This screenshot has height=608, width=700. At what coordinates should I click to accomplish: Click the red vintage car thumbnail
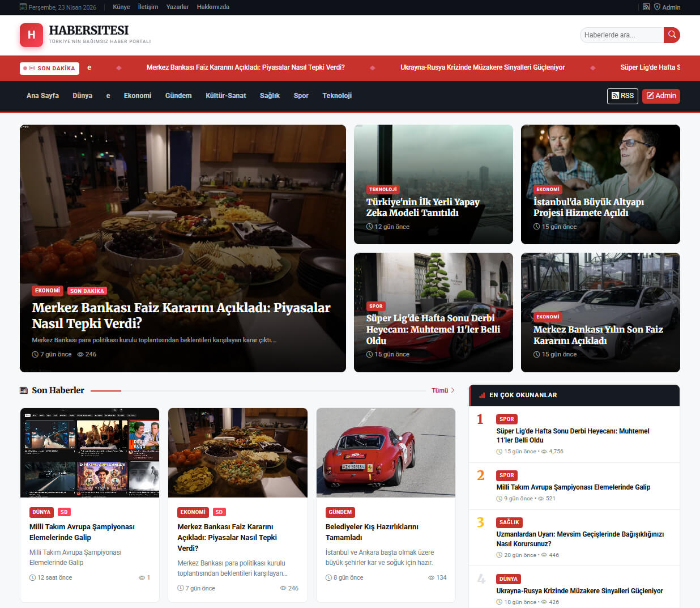386,452
